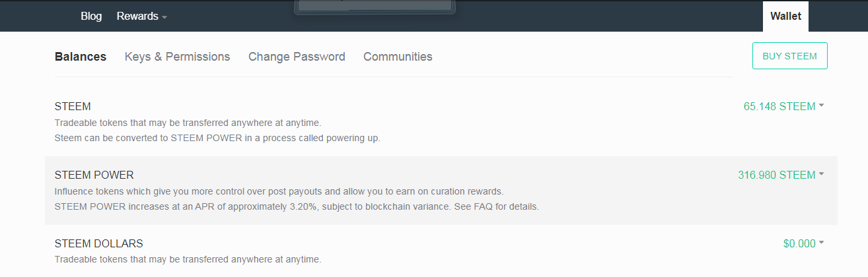Switch to the Balances tab

tap(81, 57)
